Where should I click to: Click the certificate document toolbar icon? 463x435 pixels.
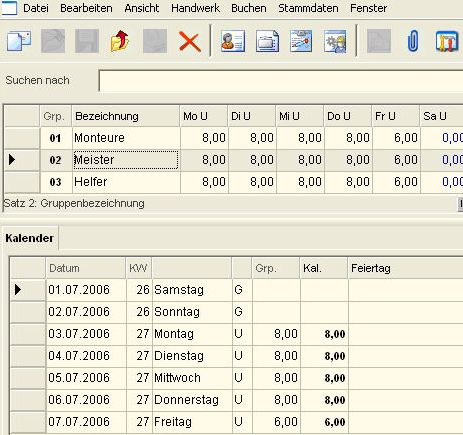click(301, 41)
